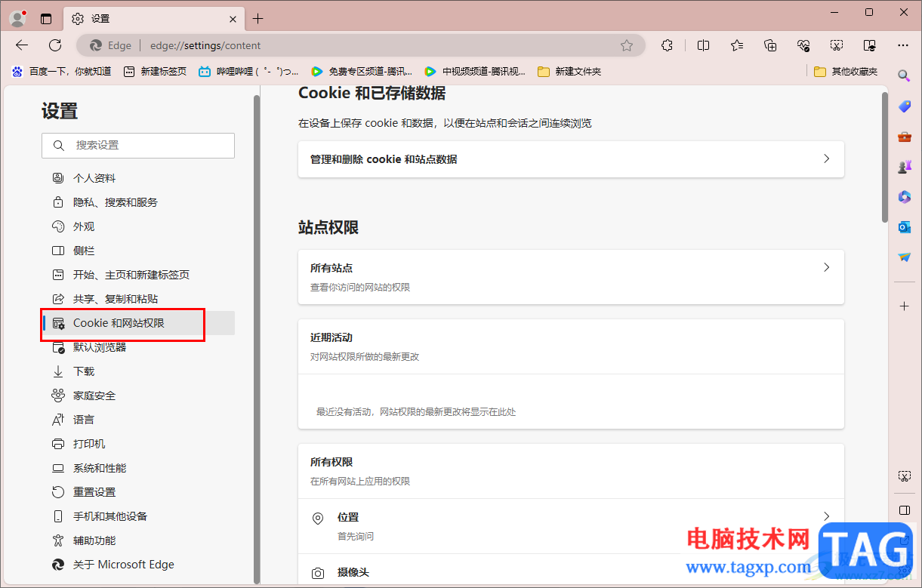Open 共享、复制和粘贴 settings
Viewport: 922px width, 588px height.
138,299
